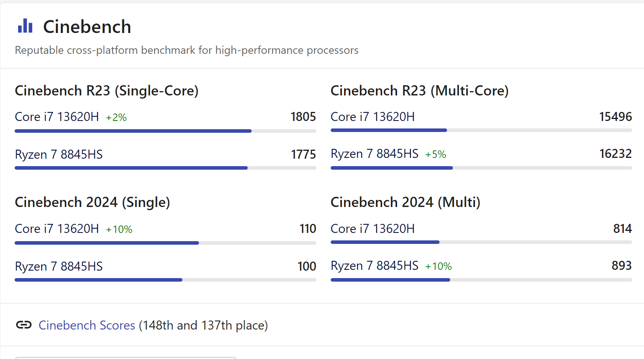644x359 pixels.
Task: Click the 1805 single-core score
Action: tap(303, 117)
